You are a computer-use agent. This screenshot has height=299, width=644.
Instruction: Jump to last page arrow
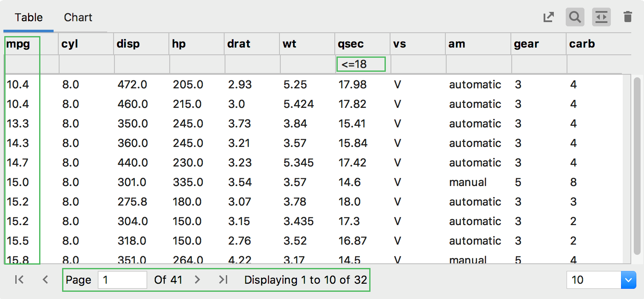tap(223, 279)
